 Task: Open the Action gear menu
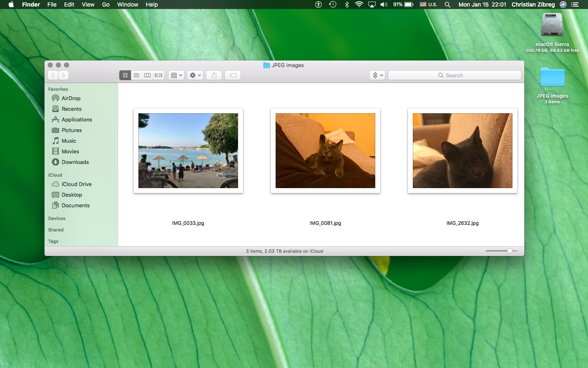coord(195,75)
